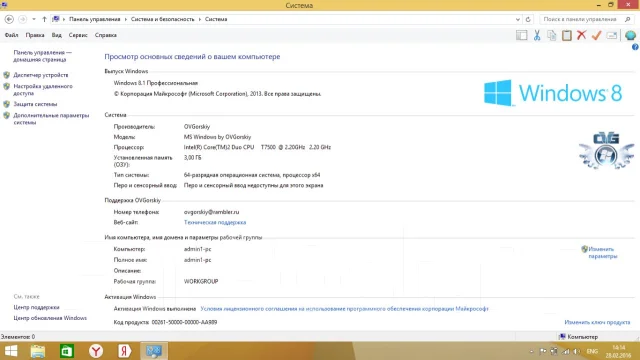This screenshot has width=640, height=360.
Task: Click the orange checkmark toolbar icon
Action: (x=596, y=35)
